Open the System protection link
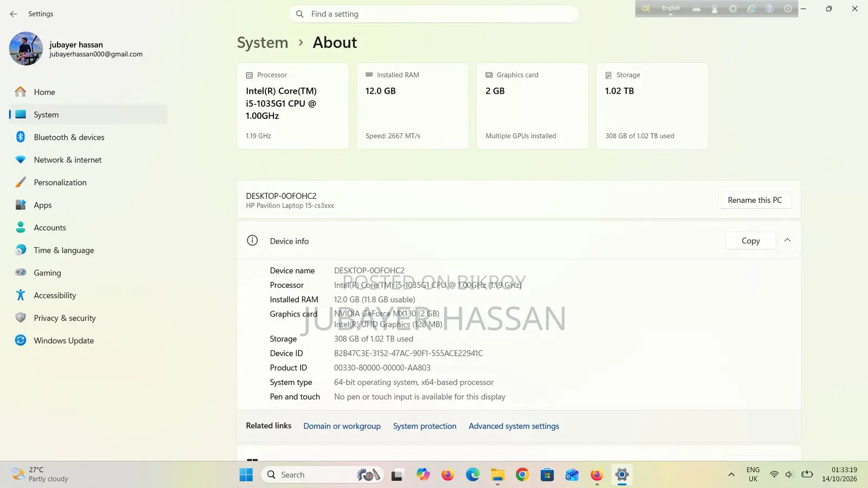 click(x=425, y=426)
